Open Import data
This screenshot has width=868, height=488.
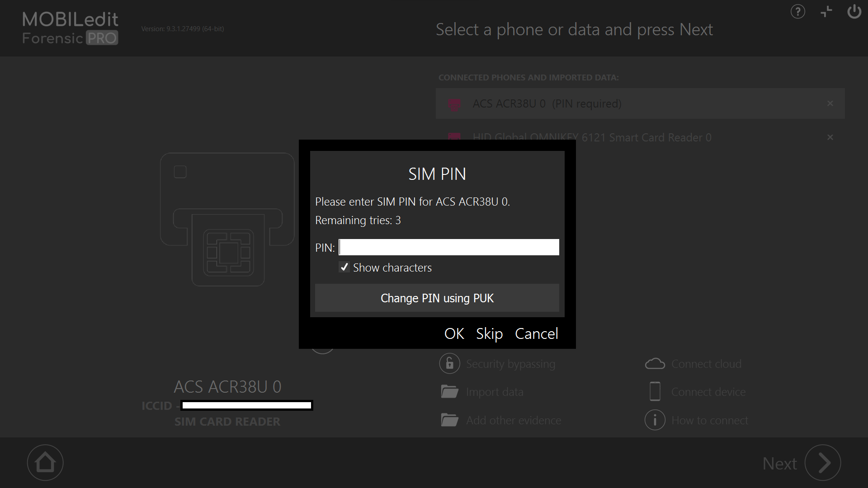coord(495,392)
